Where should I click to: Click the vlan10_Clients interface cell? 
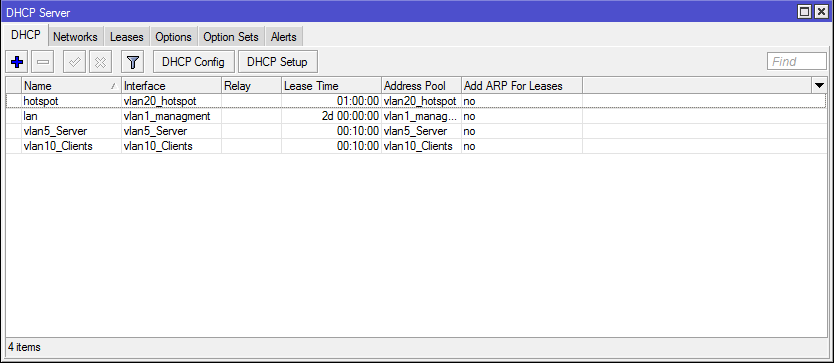171,146
